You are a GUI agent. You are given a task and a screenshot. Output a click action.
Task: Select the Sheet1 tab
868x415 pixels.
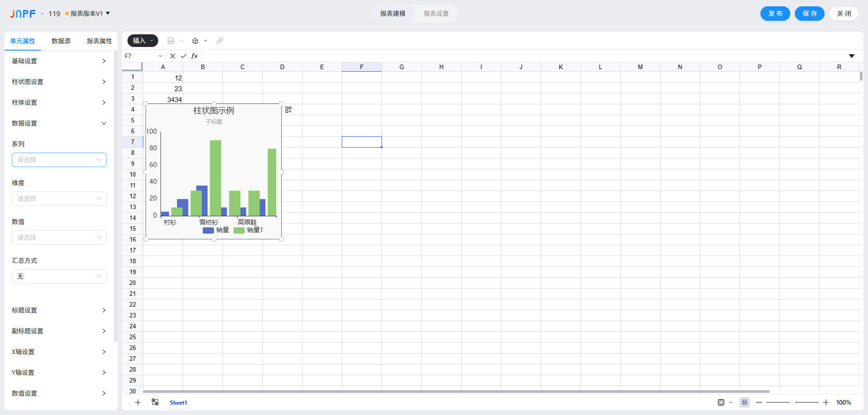pos(179,403)
